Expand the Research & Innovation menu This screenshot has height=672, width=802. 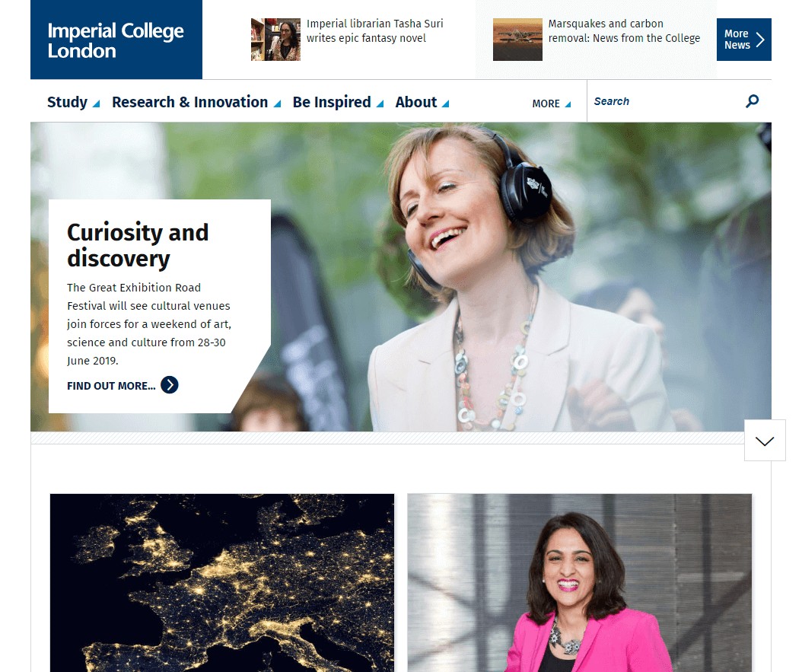coord(196,102)
